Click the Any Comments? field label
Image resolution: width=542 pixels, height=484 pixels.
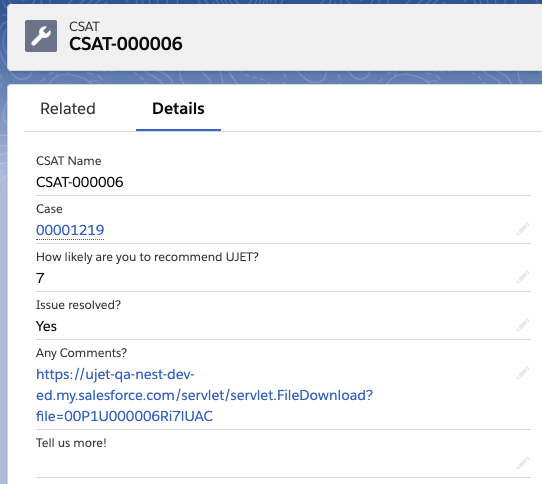[x=82, y=353]
